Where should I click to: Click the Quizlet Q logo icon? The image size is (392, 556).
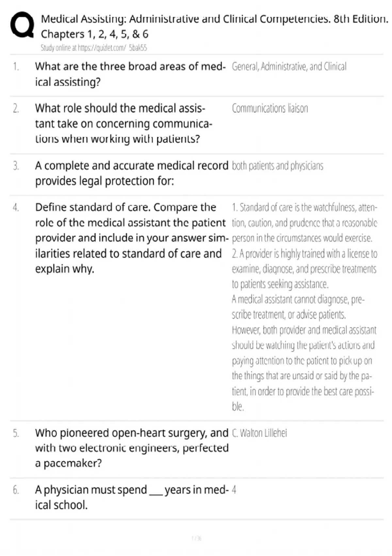[x=22, y=25]
